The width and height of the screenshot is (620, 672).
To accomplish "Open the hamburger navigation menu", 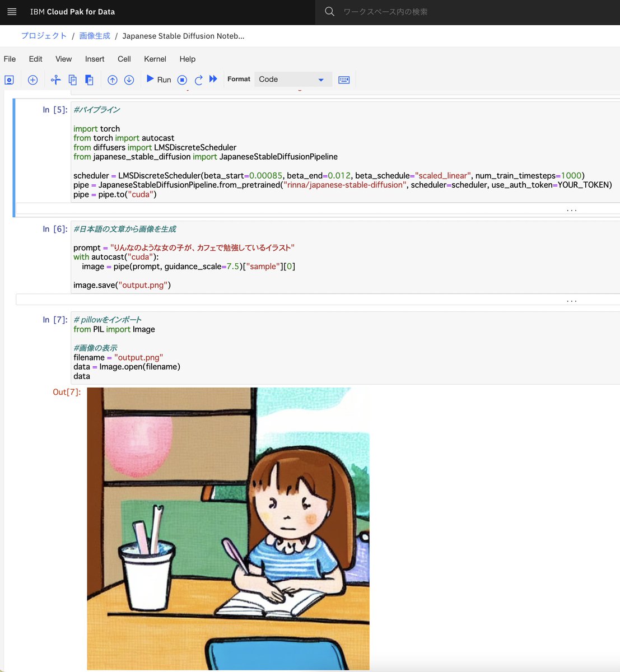I will 12,12.
